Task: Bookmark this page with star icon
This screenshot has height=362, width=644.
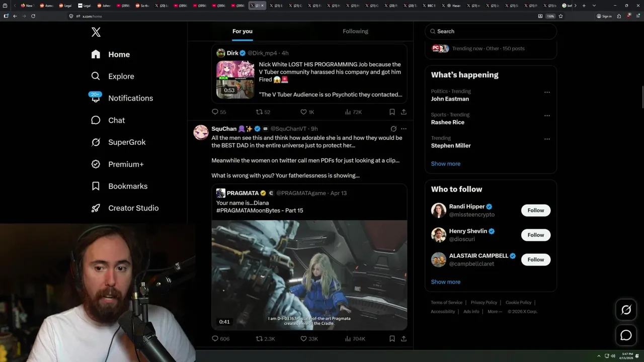Action: 560,16
